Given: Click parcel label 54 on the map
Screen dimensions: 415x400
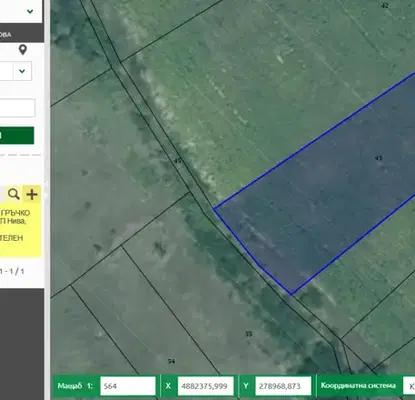Looking at the screenshot, I should point(171,361).
